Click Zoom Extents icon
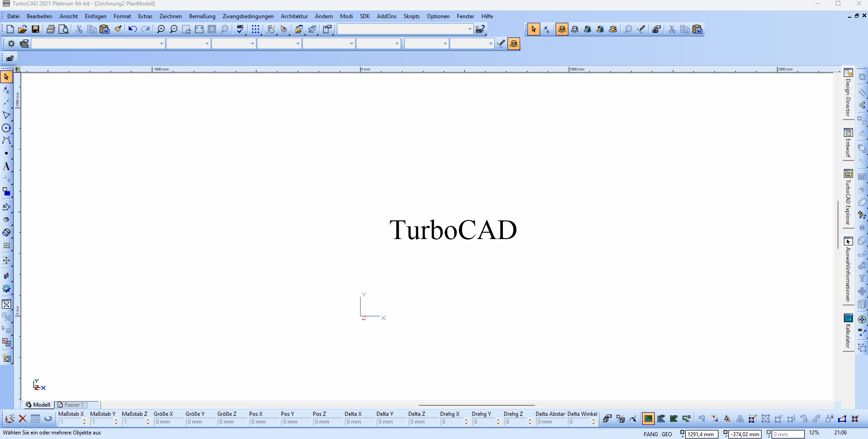The width and height of the screenshot is (868, 439). (x=199, y=29)
